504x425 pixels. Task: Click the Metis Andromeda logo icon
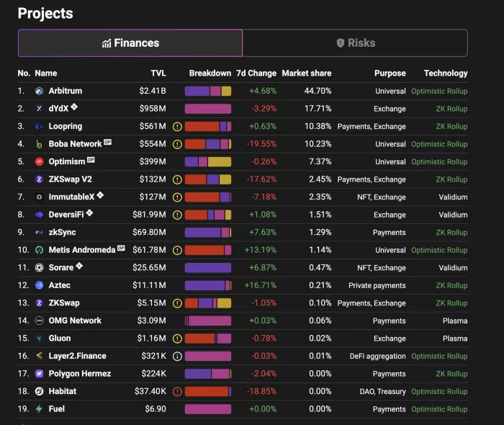(x=39, y=250)
